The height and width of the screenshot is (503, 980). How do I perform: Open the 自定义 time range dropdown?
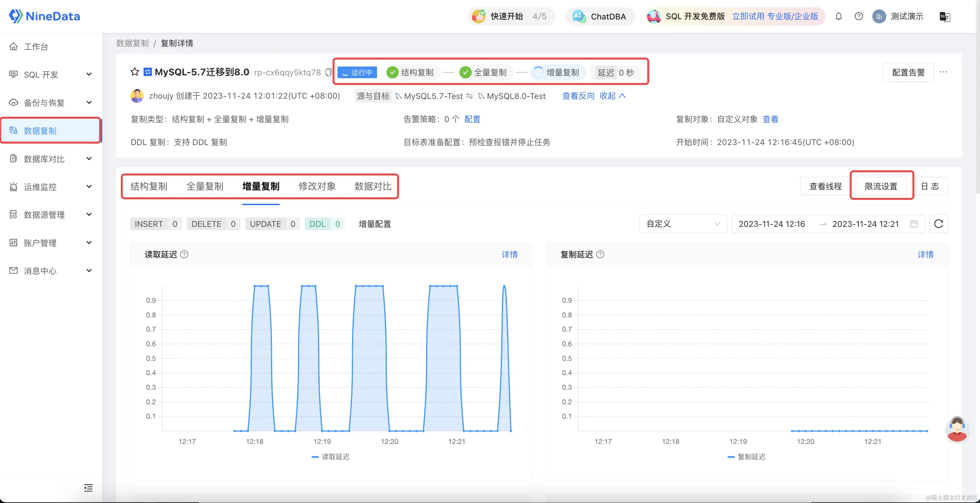[683, 224]
